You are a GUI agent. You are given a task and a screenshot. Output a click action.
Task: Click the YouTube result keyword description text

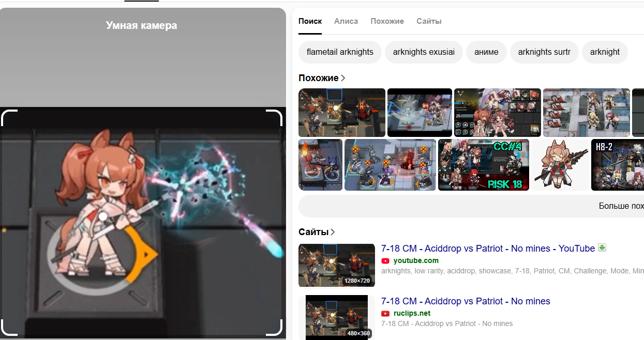pyautogui.click(x=513, y=271)
